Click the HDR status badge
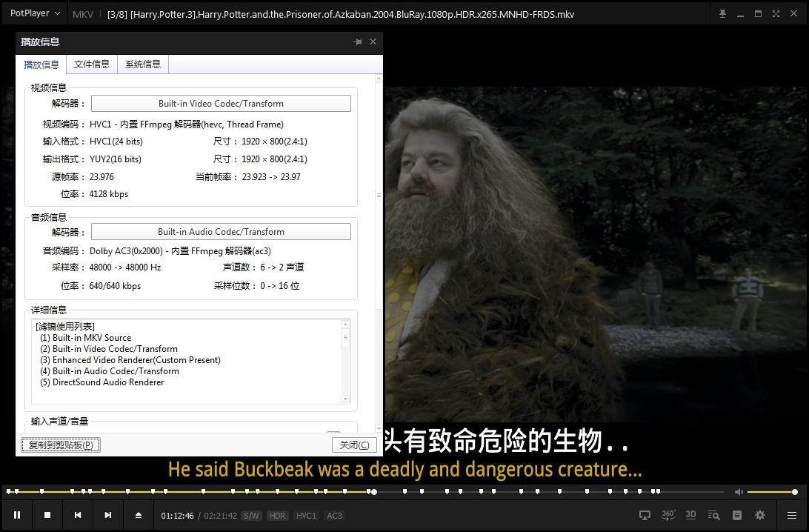 pyautogui.click(x=277, y=515)
